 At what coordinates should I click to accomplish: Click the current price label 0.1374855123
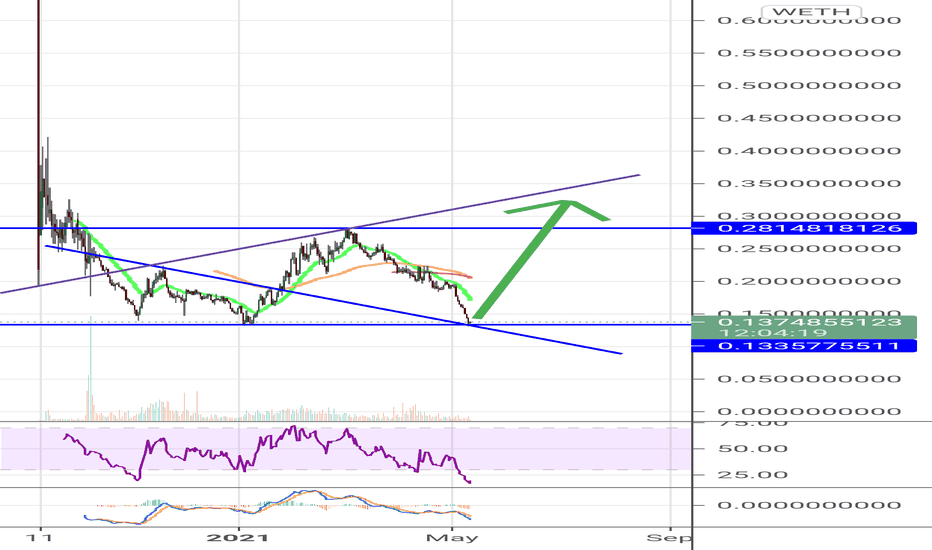coord(810,322)
